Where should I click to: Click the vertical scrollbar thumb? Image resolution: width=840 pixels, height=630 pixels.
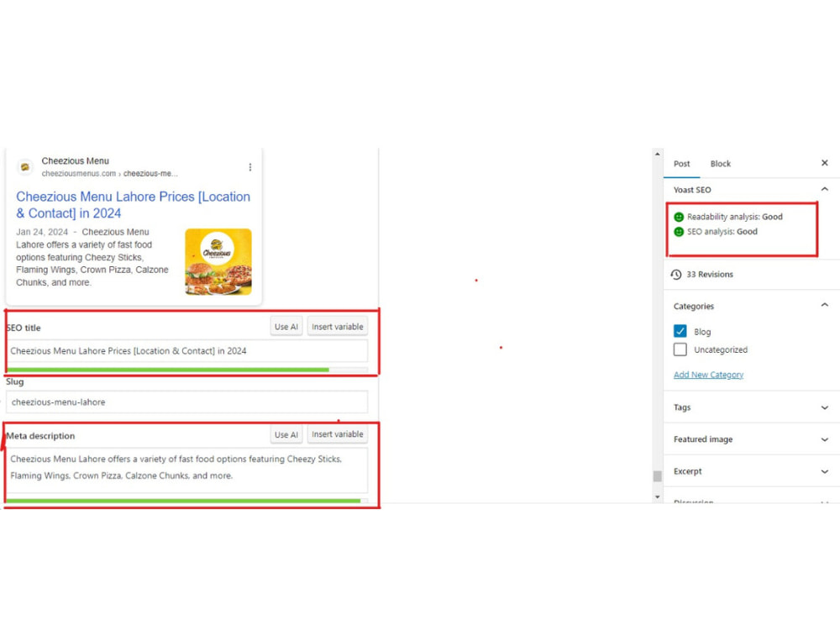pos(658,476)
